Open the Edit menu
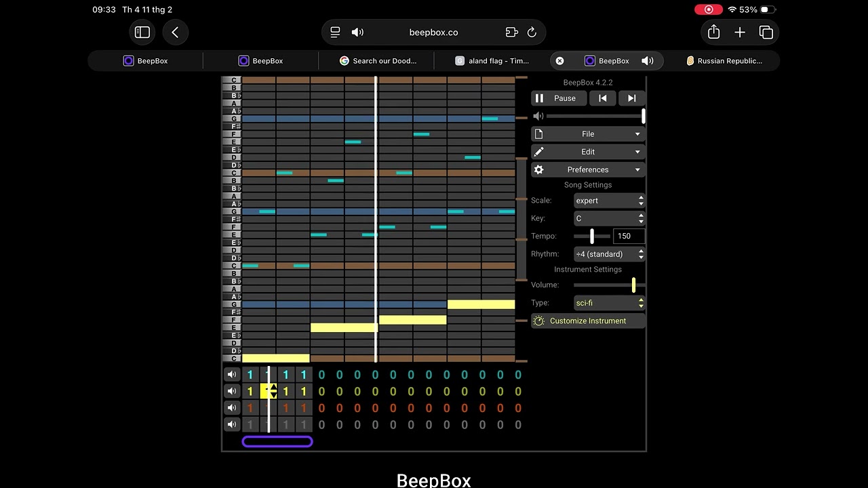The image size is (868, 488). [x=588, y=152]
